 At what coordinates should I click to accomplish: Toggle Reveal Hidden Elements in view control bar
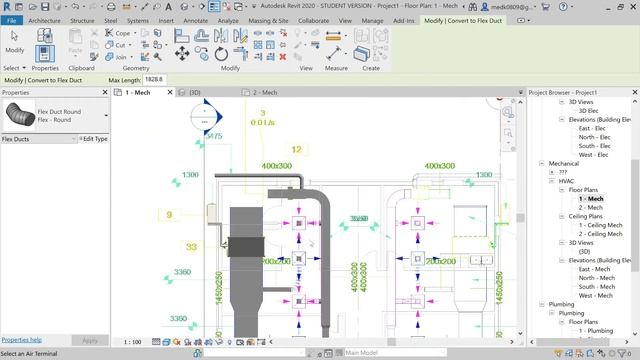229,342
